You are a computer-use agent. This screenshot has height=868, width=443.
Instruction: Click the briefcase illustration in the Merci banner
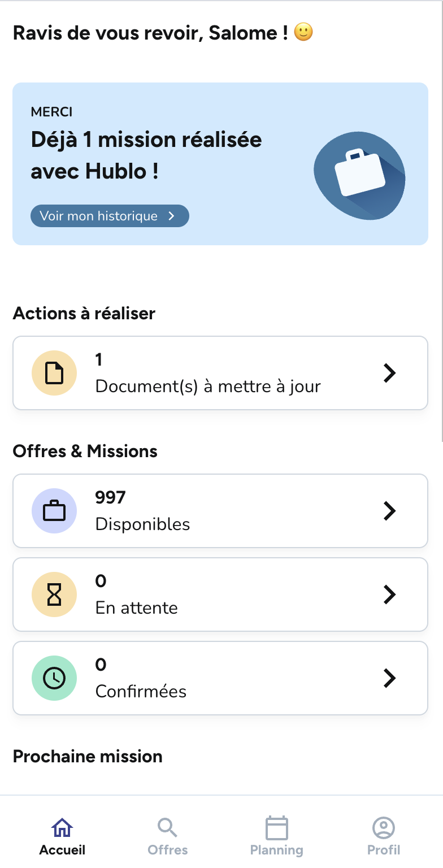point(360,175)
